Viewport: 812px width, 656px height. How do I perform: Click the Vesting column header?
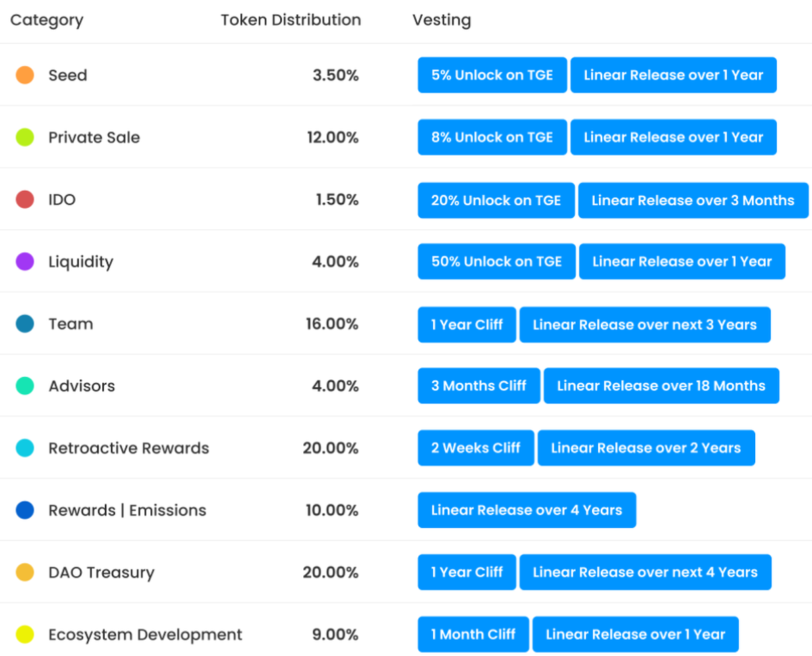[x=441, y=20]
